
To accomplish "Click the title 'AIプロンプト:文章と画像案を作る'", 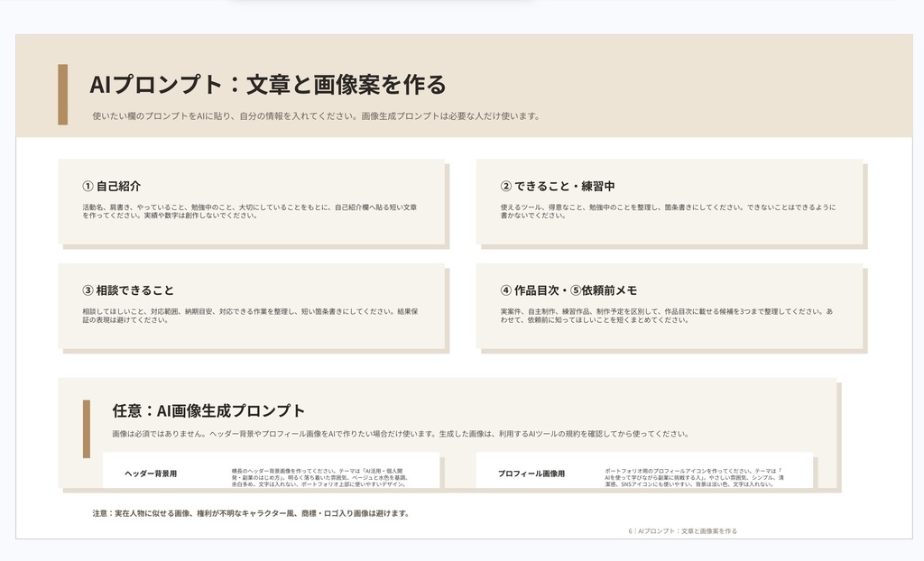I will [267, 85].
